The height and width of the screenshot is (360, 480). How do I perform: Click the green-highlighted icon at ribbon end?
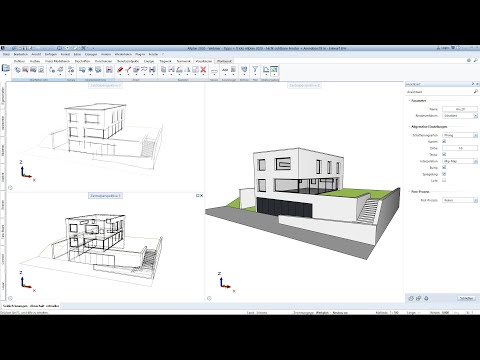coord(274,69)
